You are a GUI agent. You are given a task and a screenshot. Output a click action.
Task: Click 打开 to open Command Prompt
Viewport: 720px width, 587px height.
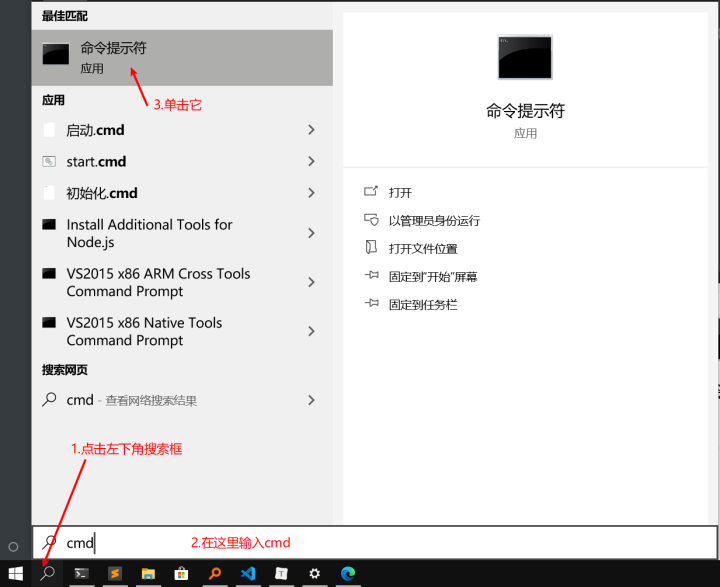tap(400, 192)
